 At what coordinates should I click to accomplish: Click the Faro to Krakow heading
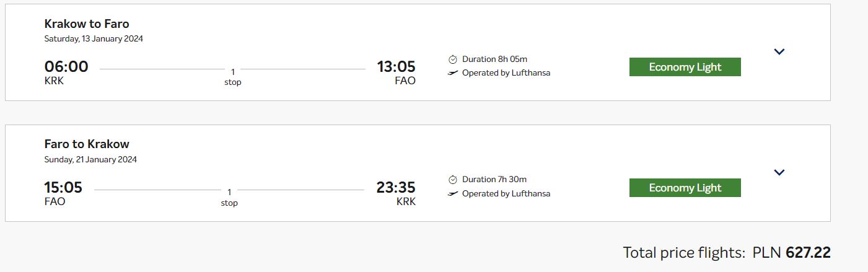coord(87,144)
